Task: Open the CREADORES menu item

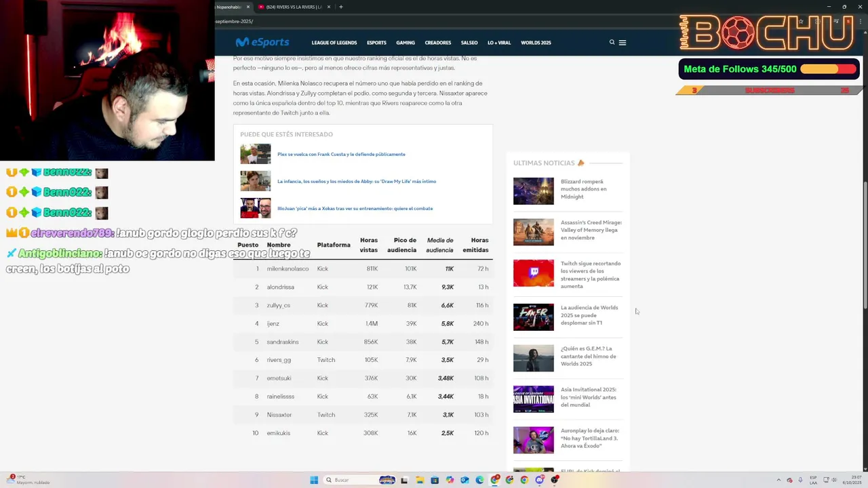Action: click(438, 43)
